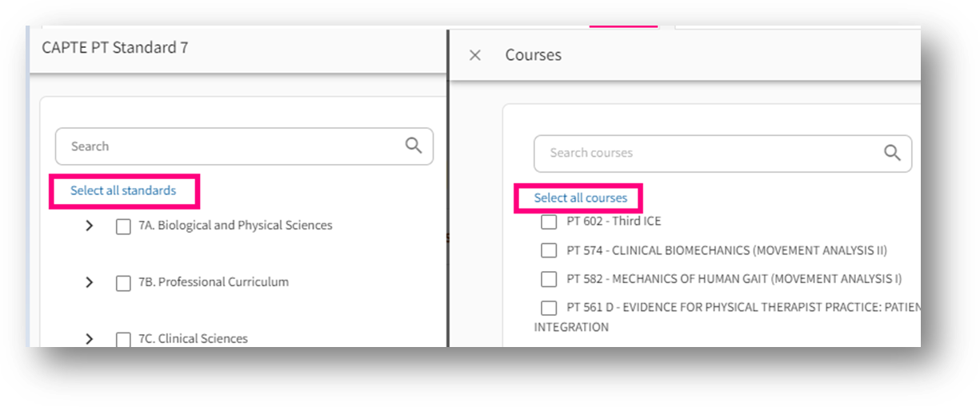The image size is (980, 407).
Task: Tick the PT 574 Clinical Biomechanics checkbox
Action: pyautogui.click(x=549, y=250)
